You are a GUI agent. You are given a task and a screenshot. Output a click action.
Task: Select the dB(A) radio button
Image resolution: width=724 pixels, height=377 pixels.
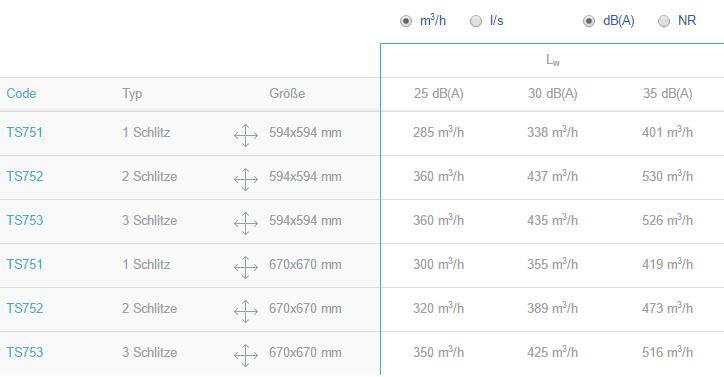589,21
